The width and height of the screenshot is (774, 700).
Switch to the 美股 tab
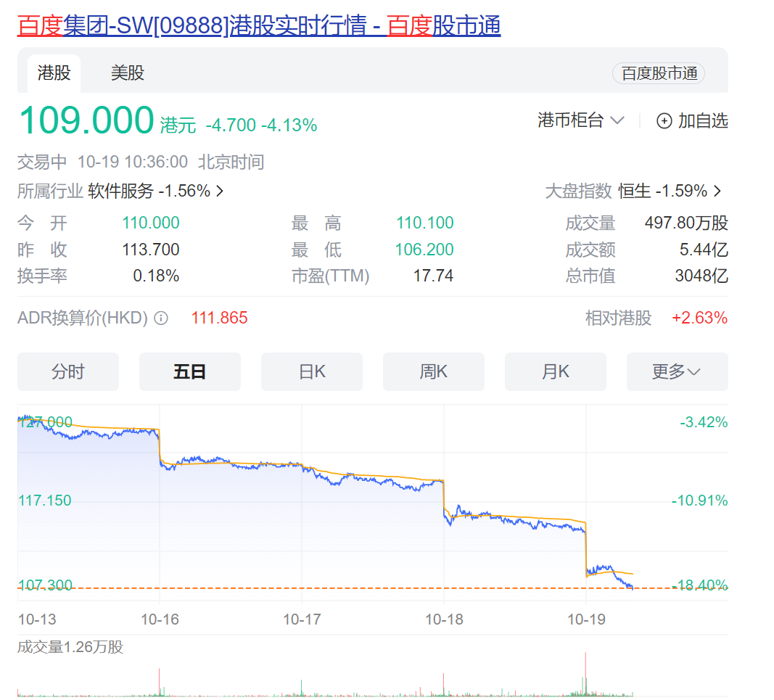(127, 73)
